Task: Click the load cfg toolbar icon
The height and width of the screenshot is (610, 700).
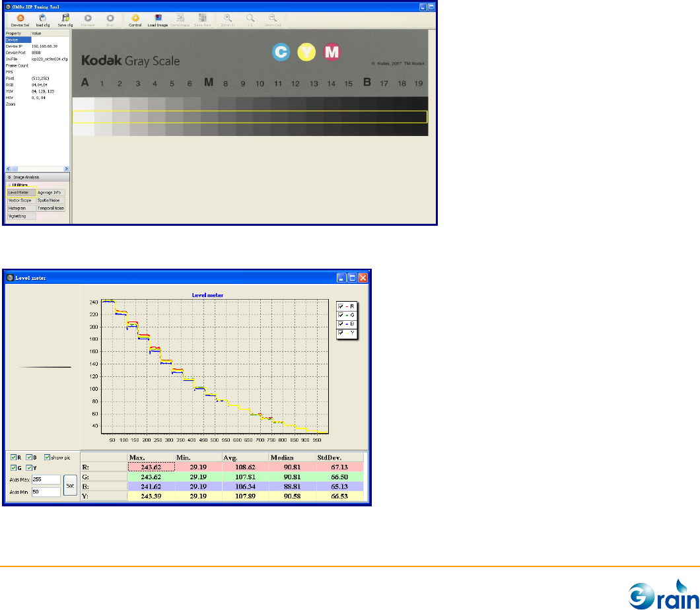Action: coord(43,20)
